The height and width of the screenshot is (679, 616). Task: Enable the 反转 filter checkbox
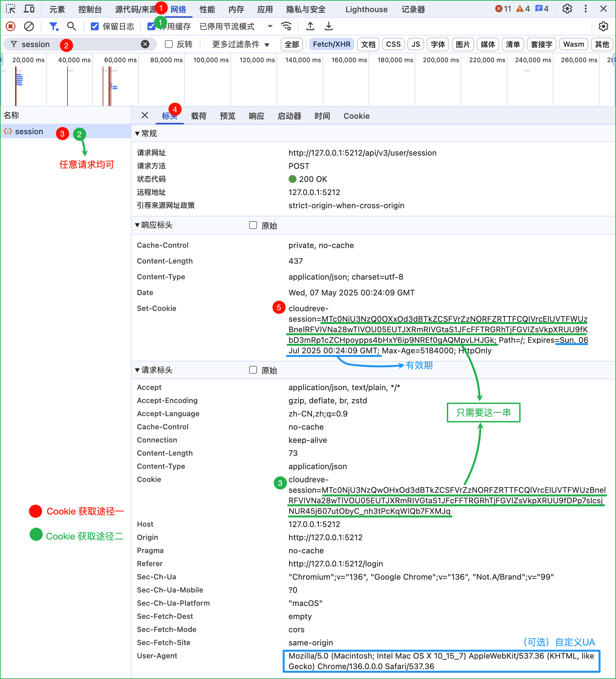pos(168,44)
